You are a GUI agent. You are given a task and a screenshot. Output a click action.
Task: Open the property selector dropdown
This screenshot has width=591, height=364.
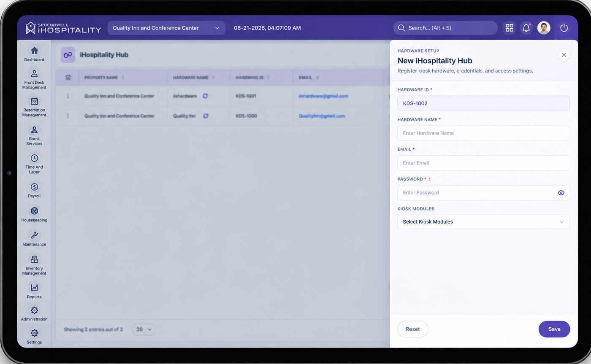coord(166,28)
